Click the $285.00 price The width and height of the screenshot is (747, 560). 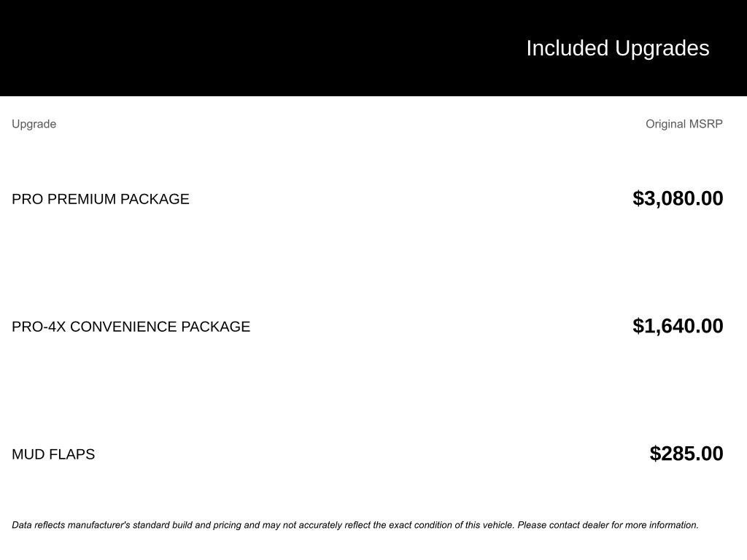(686, 454)
